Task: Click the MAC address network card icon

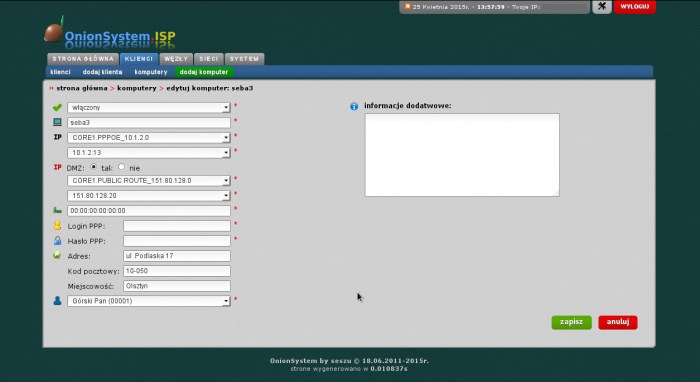Action: 57,210
